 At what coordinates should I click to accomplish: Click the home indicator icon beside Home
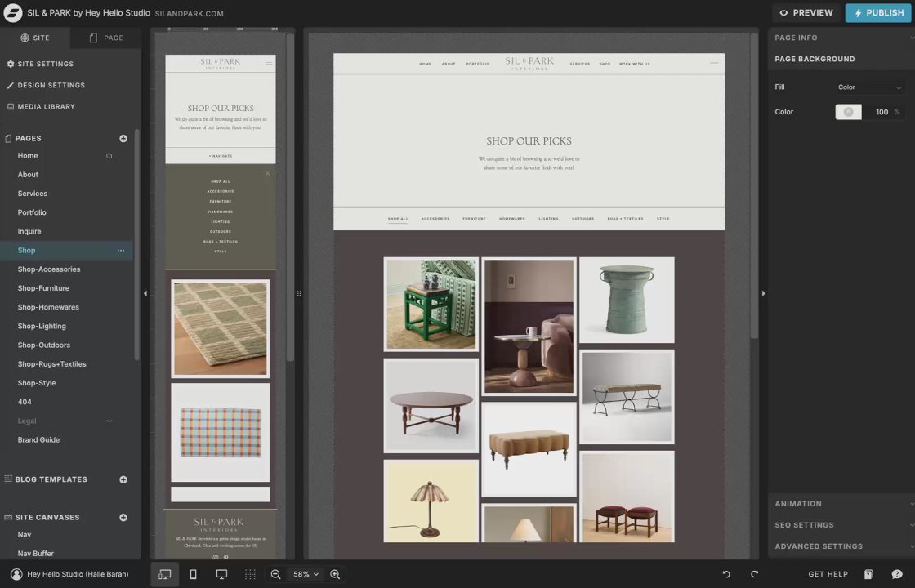click(109, 156)
